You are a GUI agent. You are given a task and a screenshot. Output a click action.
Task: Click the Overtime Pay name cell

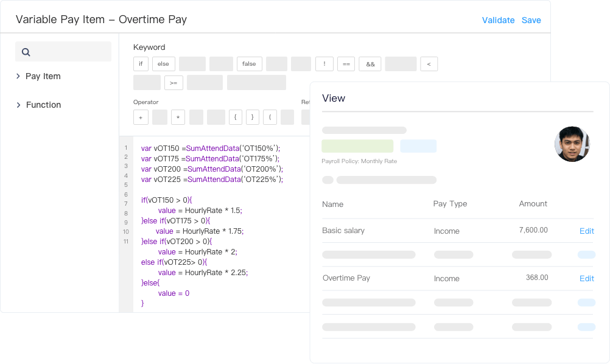tap(346, 278)
